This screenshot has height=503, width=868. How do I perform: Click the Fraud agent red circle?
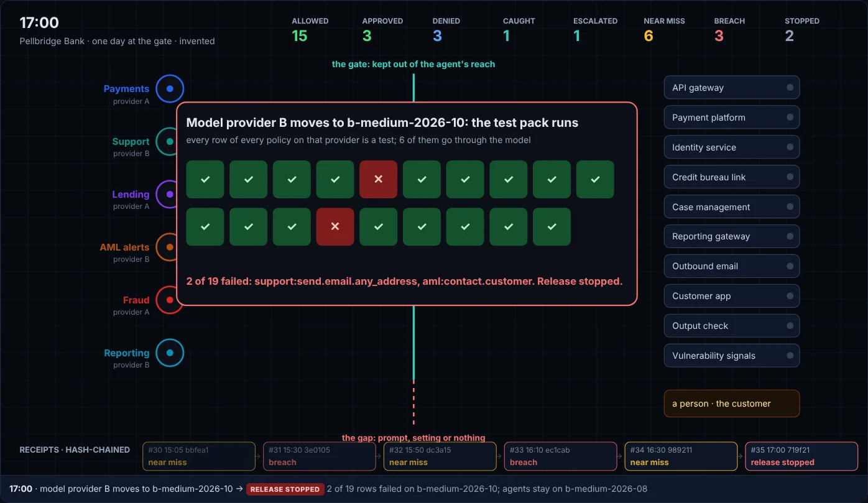tap(170, 300)
